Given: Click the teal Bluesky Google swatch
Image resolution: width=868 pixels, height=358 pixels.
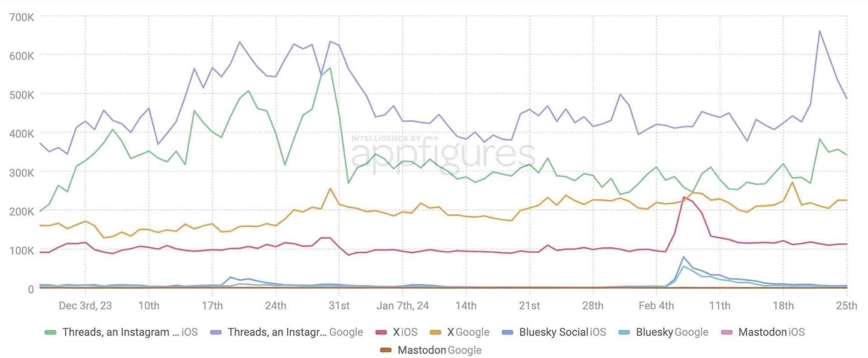Looking at the screenshot, I should click(x=624, y=333).
